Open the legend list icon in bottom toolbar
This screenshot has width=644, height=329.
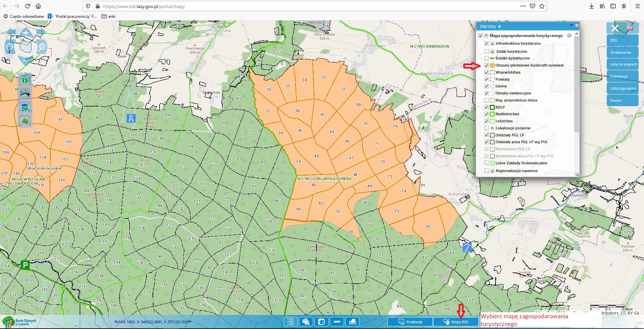(x=291, y=322)
